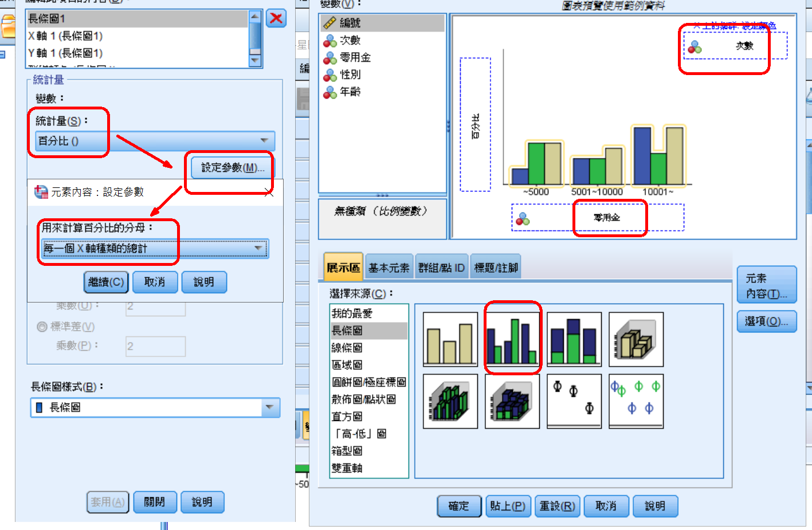The height and width of the screenshot is (530, 812).
Task: Click the 確定 button
Action: point(458,506)
